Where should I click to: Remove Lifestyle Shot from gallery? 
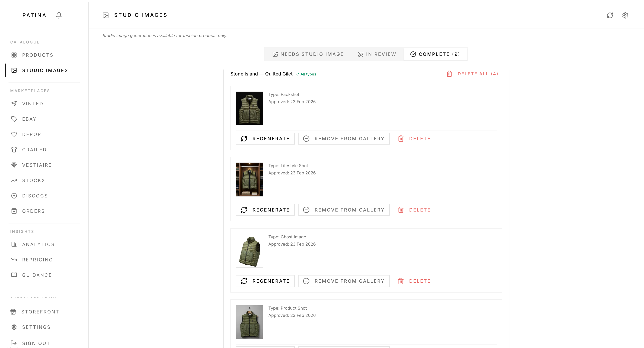(344, 210)
